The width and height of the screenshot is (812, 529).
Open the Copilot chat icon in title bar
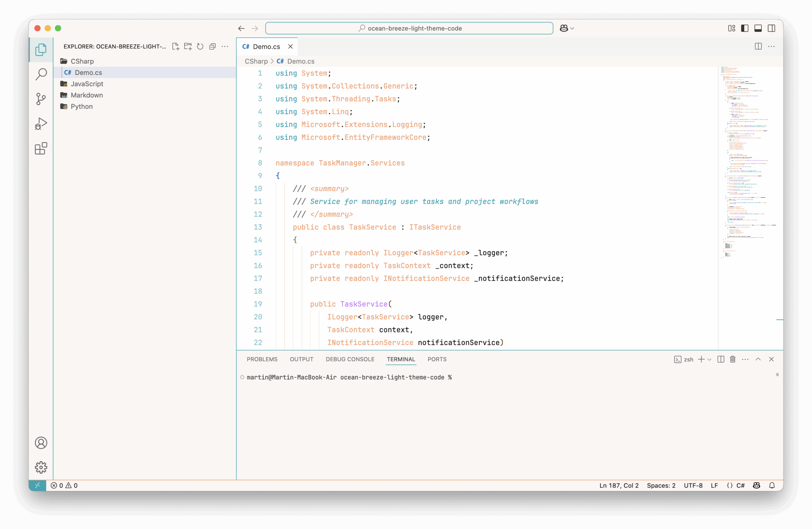(564, 28)
